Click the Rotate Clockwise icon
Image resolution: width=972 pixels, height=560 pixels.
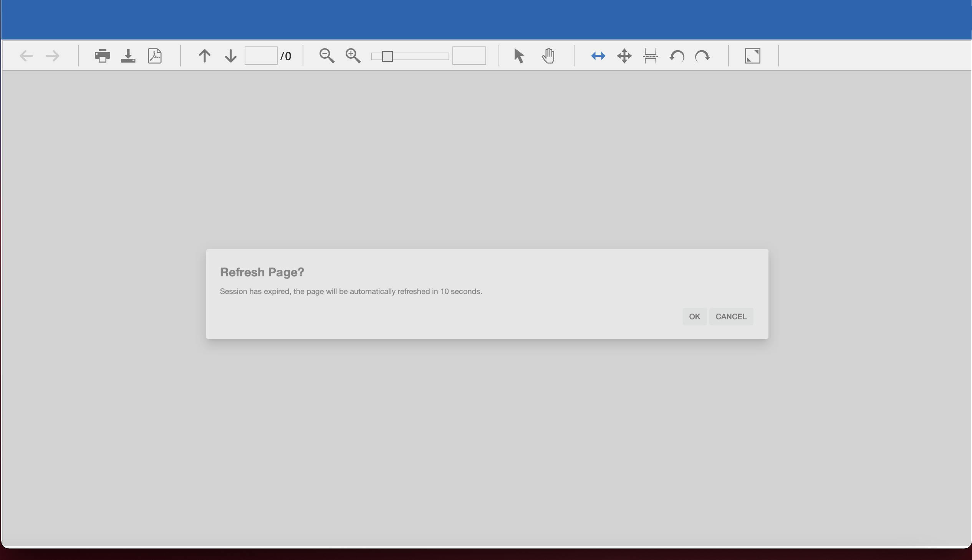coord(703,56)
